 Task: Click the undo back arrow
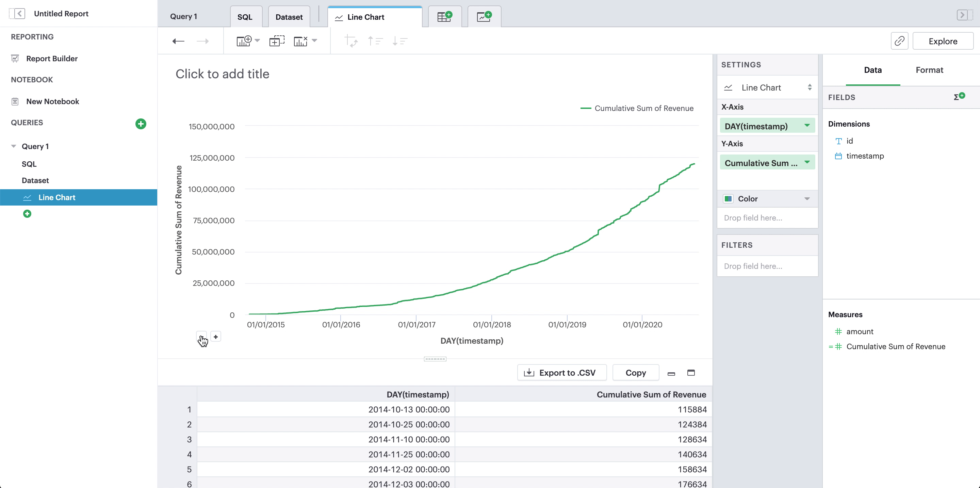(x=178, y=41)
